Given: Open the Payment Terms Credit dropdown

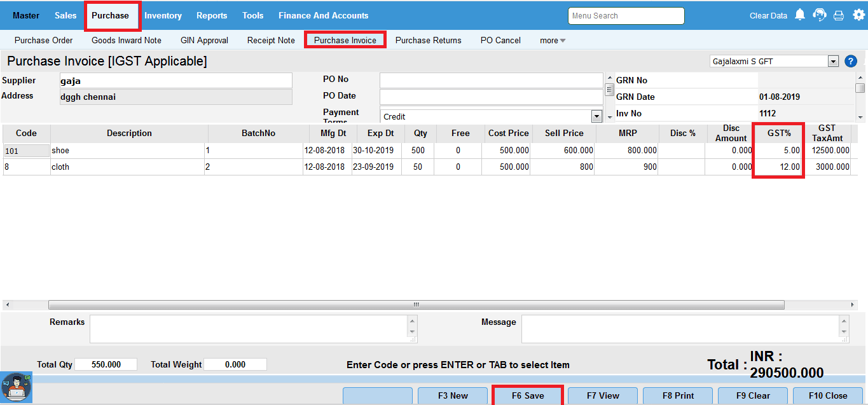Looking at the screenshot, I should (x=596, y=116).
